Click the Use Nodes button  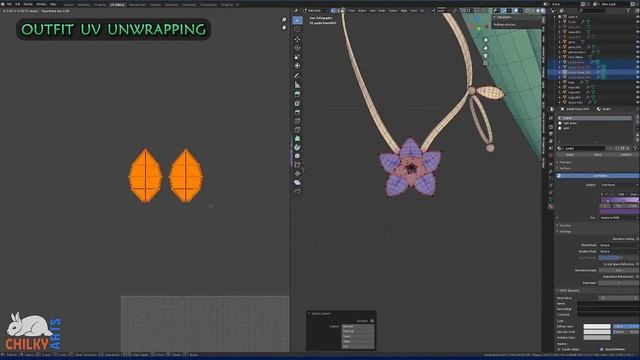coord(598,176)
